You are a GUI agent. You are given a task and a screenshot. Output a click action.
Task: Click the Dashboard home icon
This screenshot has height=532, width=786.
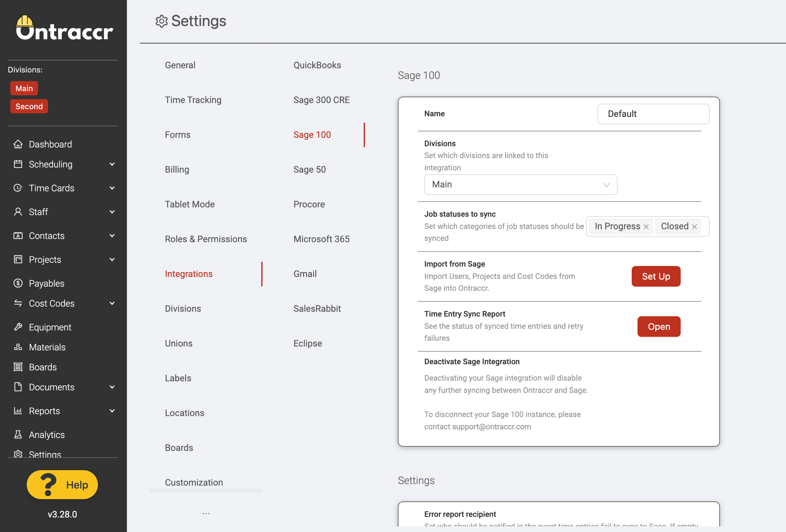[x=18, y=144]
